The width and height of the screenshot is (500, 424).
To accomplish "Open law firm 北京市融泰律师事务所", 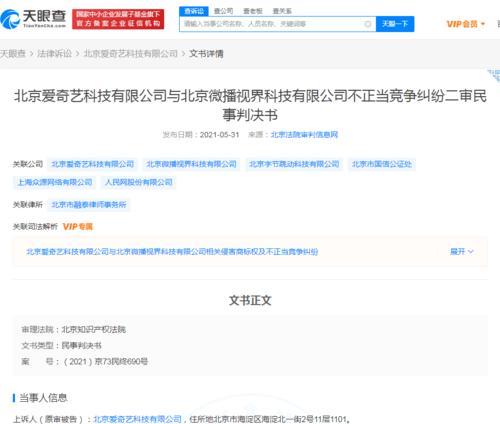I will 89,205.
